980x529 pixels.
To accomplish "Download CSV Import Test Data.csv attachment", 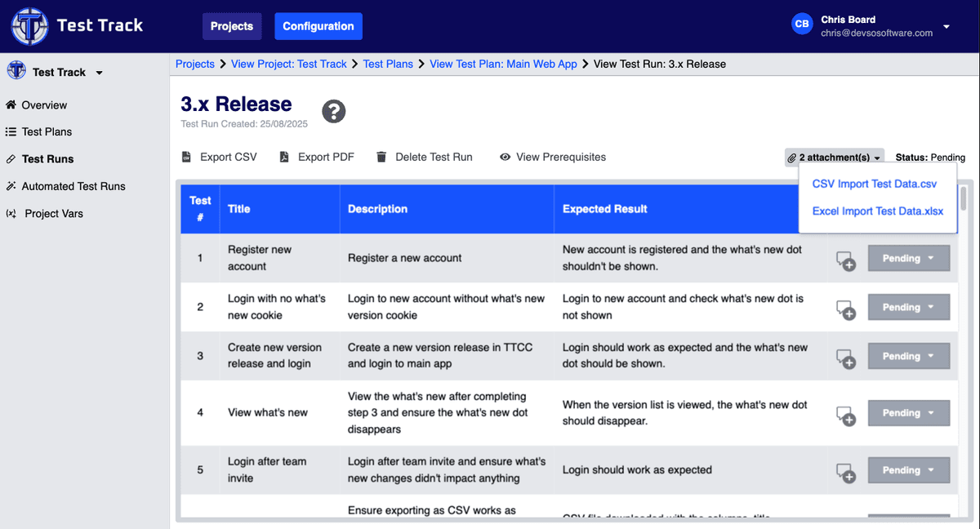I will (874, 184).
